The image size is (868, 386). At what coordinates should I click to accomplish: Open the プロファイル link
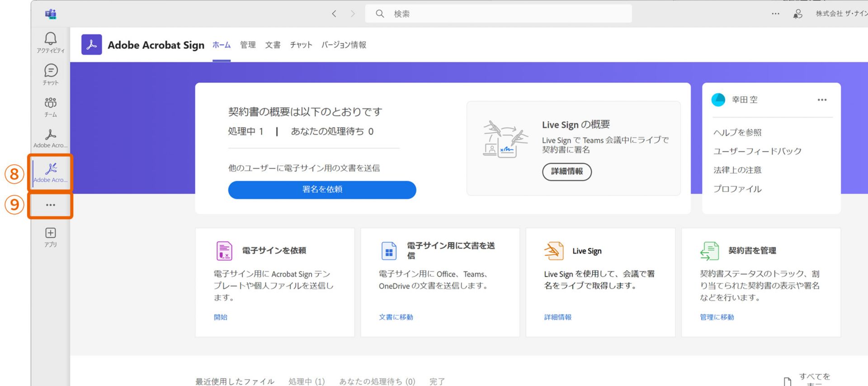737,189
